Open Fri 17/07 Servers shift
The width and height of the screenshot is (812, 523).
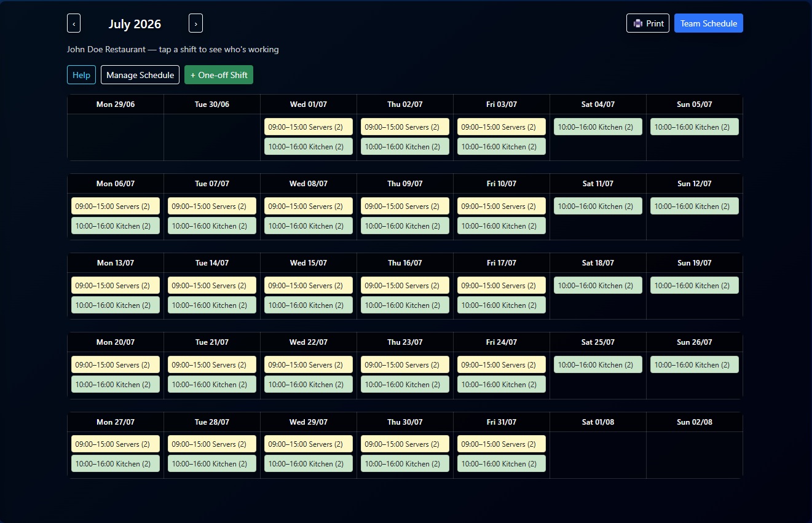tap(502, 285)
